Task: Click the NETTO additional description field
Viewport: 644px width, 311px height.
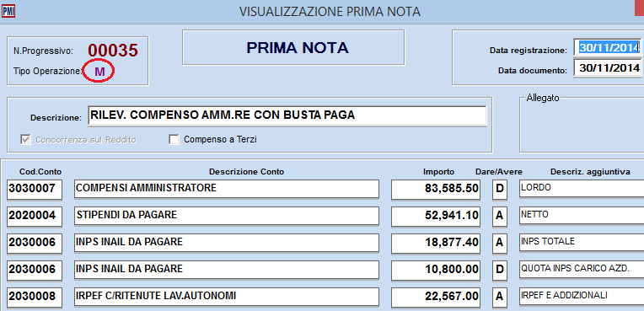Action: 581,216
